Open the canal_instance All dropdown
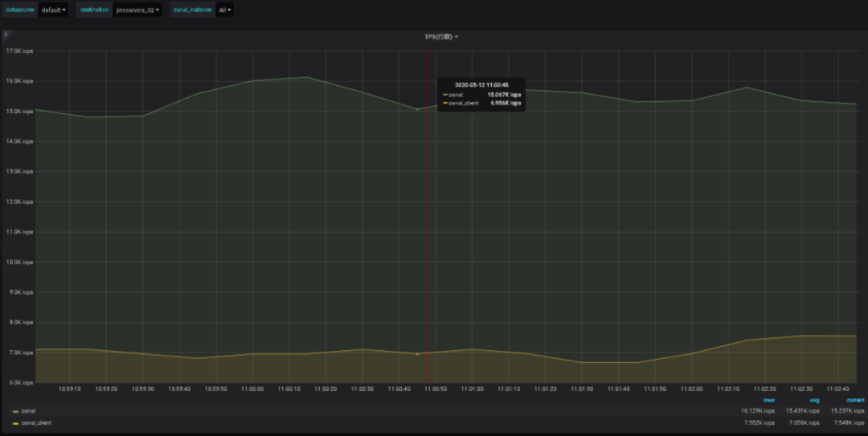Image resolution: width=868 pixels, height=436 pixels. click(x=225, y=10)
